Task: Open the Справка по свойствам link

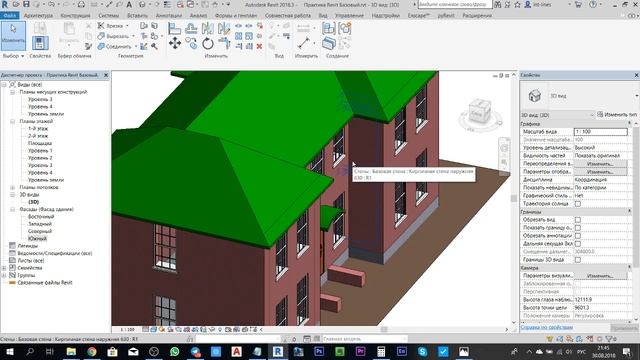Action: pyautogui.click(x=547, y=327)
